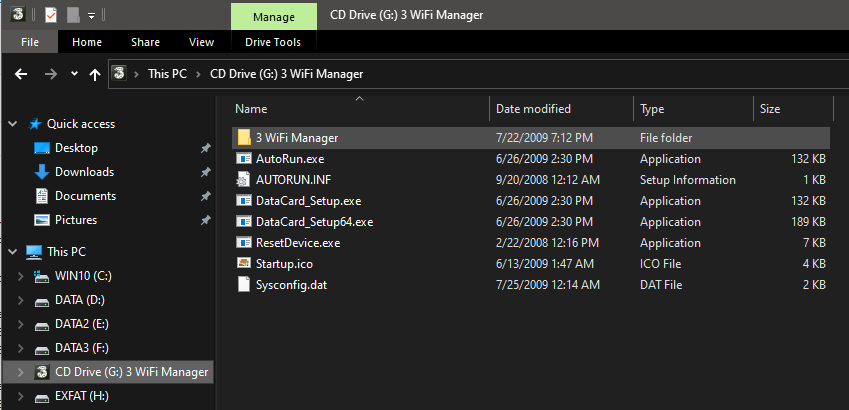The width and height of the screenshot is (849, 410).
Task: Click the pin icon next to Documents
Action: pyautogui.click(x=205, y=196)
